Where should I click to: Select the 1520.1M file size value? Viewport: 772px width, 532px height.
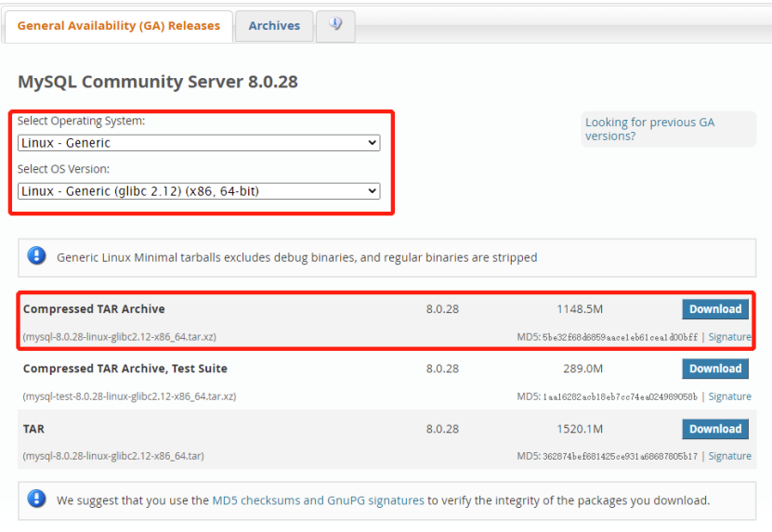580,429
